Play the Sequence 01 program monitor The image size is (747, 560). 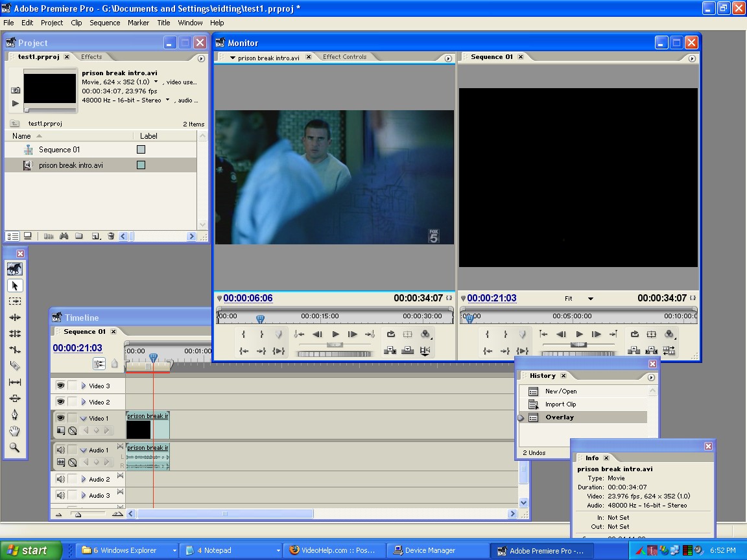pos(579,334)
